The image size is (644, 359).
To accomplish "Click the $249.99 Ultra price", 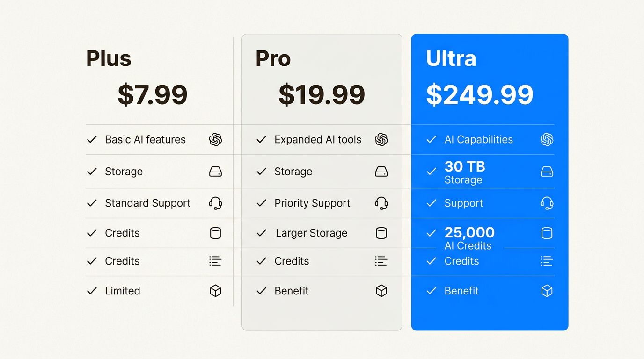I will [480, 95].
